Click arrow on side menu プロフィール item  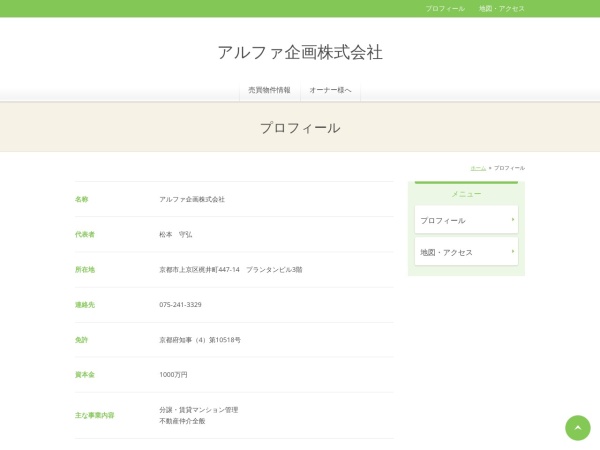pos(513,220)
